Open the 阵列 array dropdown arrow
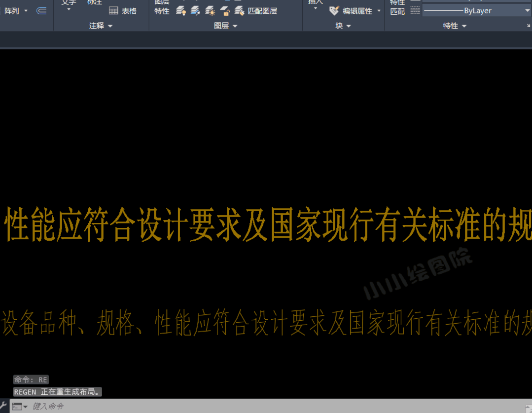 (x=27, y=11)
